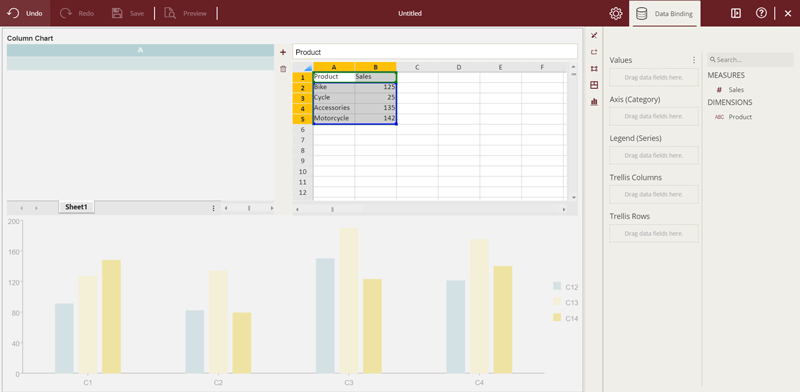Click the Product formula bar field
The width and height of the screenshot is (800, 392).
click(x=435, y=52)
